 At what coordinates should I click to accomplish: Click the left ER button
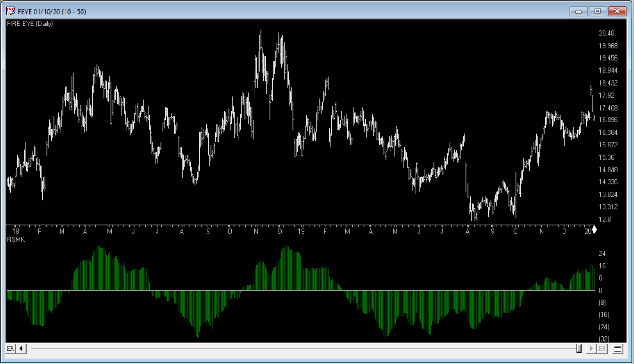[10, 349]
